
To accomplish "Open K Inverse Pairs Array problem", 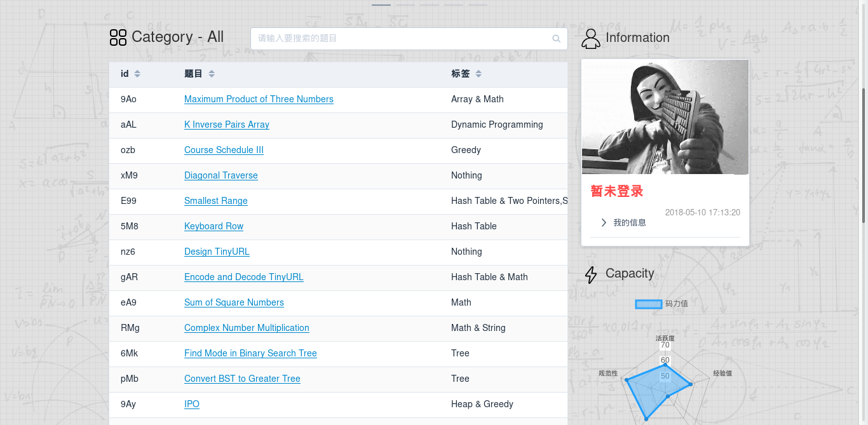I will (x=227, y=125).
